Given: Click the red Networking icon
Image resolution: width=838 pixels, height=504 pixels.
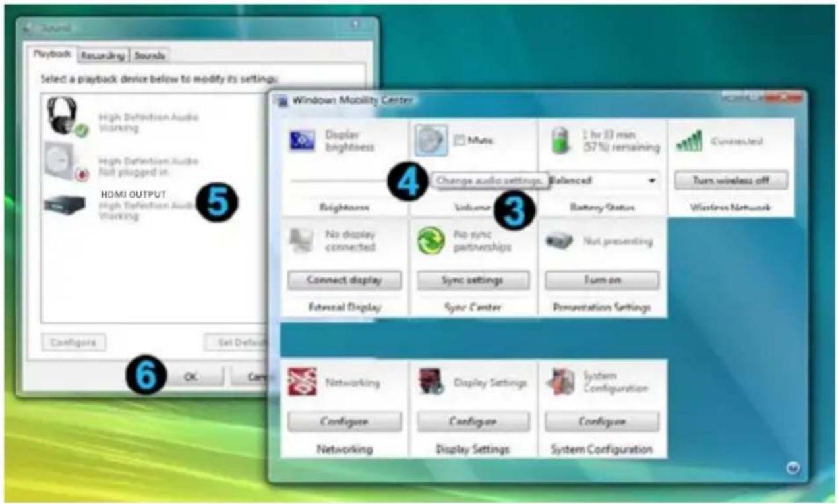Looking at the screenshot, I should click(x=302, y=382).
